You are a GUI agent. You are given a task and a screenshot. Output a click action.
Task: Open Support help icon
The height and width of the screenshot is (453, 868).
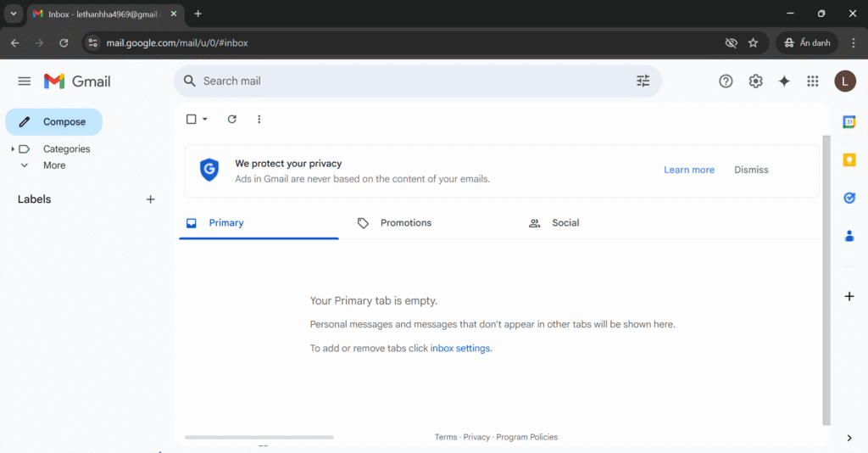tap(726, 81)
